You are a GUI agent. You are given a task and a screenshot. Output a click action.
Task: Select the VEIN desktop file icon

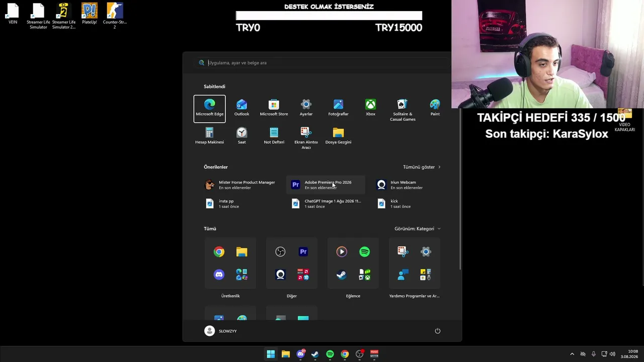[13, 14]
